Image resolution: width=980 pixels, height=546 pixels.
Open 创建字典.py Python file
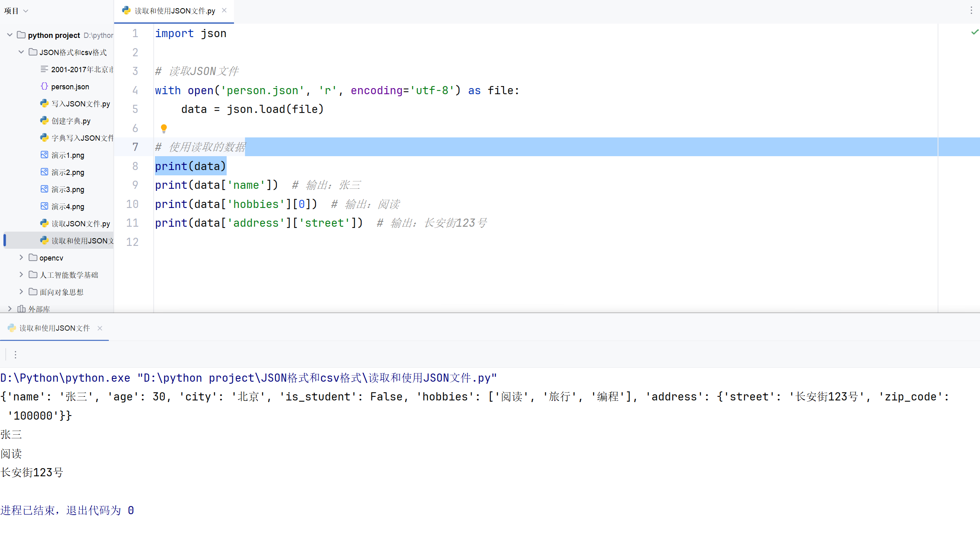tap(71, 121)
